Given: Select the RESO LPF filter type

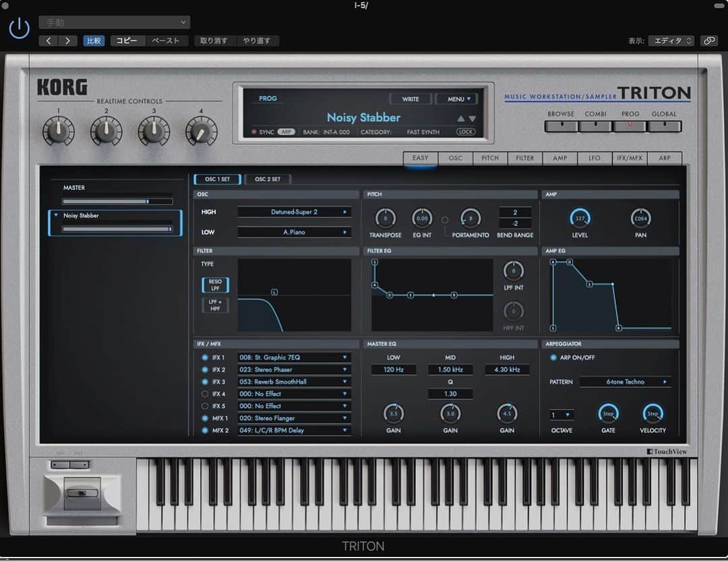Looking at the screenshot, I should [x=216, y=285].
